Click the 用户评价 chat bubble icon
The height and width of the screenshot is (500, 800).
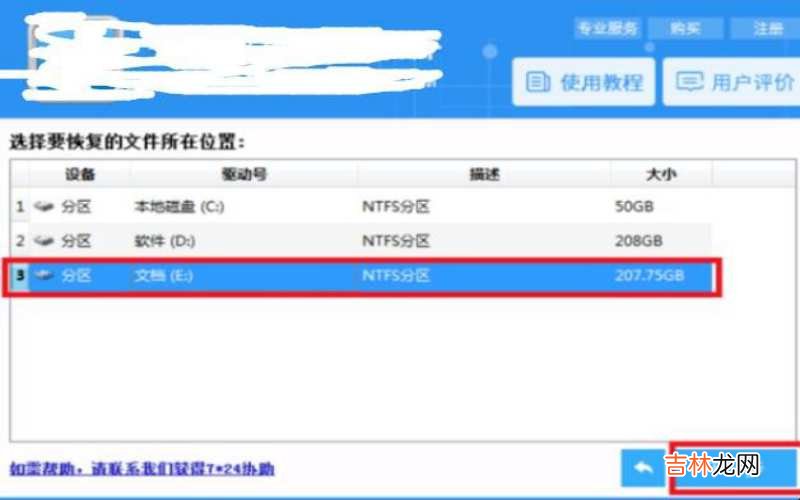tap(689, 82)
